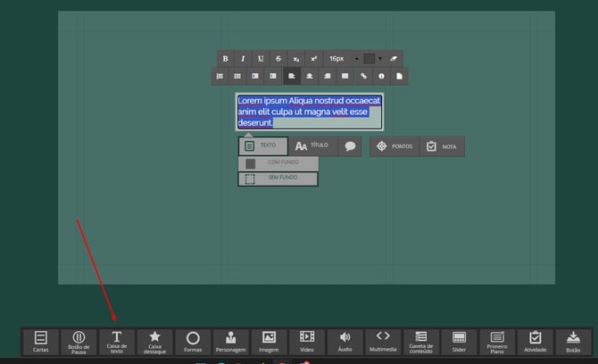598x364 pixels.
Task: Add an Áudio element
Action: 345,341
